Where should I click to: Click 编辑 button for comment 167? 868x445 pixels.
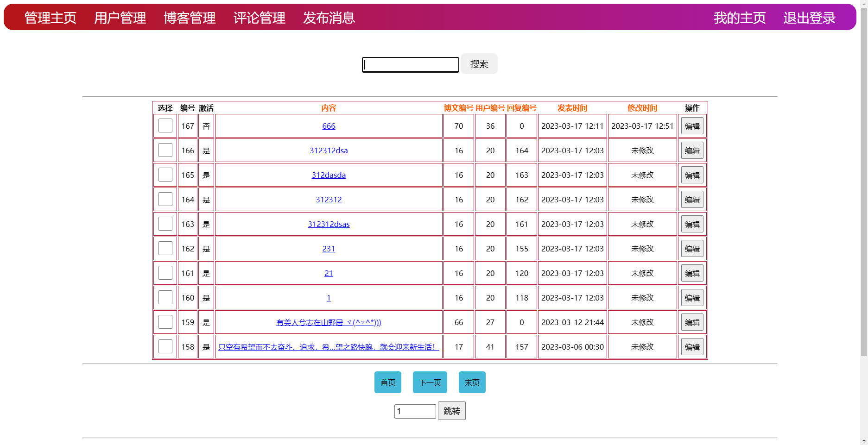(692, 126)
